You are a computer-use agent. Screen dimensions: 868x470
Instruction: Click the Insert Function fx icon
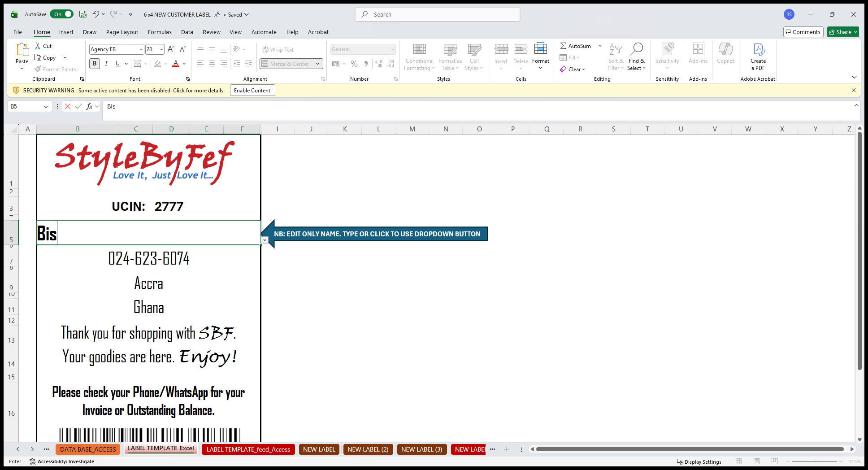pos(89,106)
